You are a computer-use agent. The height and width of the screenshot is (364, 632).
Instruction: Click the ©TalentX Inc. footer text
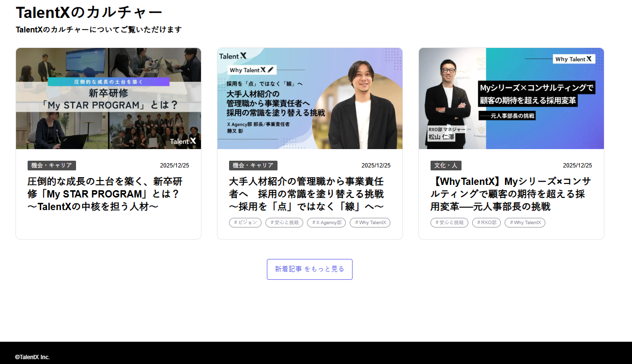[x=32, y=357]
